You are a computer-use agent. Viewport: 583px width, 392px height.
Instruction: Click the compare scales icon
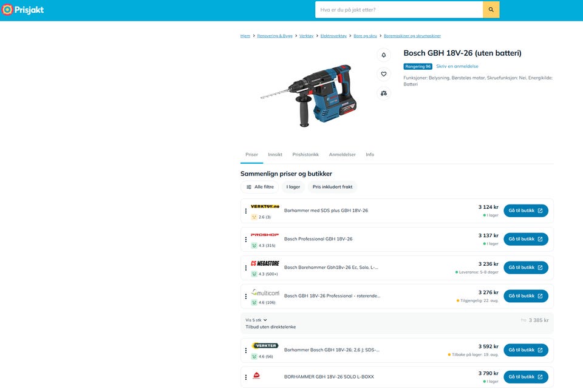(384, 93)
